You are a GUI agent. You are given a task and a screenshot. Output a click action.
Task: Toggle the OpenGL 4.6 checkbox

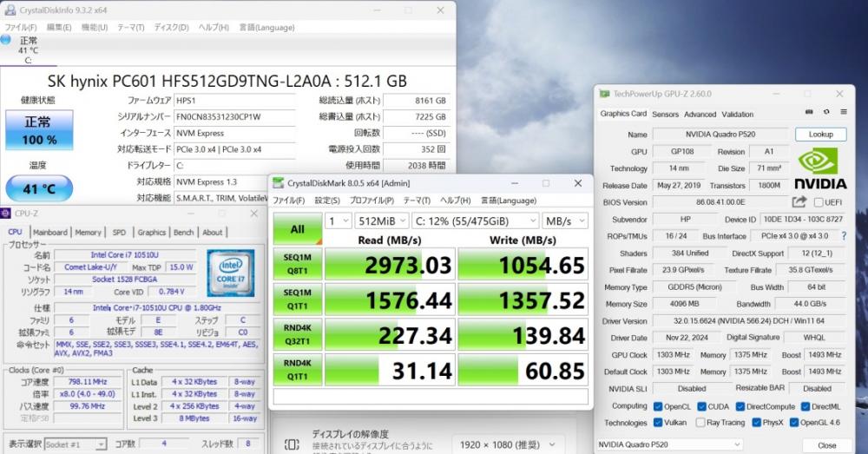click(x=794, y=423)
